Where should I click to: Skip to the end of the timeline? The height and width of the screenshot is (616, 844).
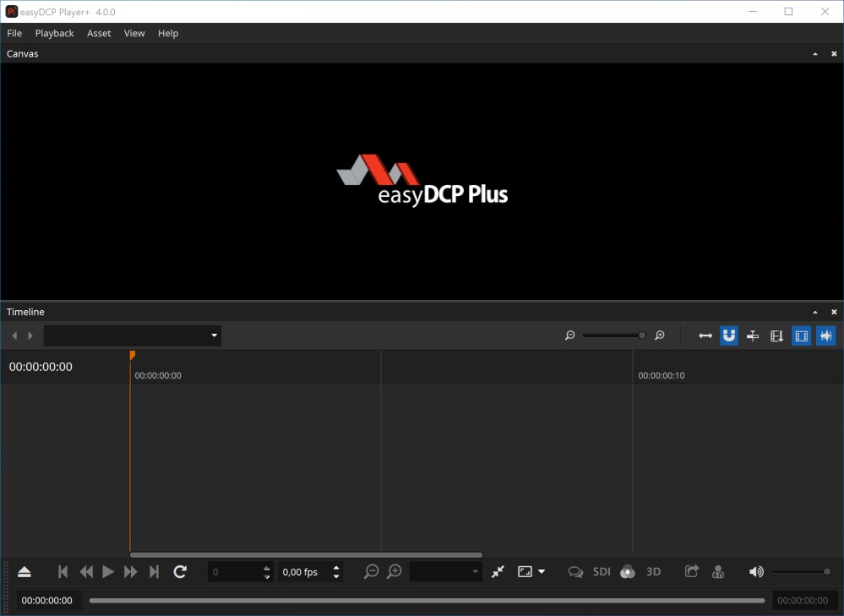[x=154, y=572]
